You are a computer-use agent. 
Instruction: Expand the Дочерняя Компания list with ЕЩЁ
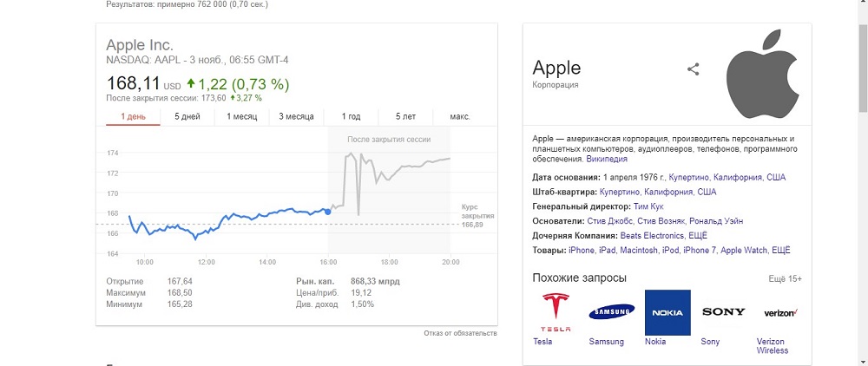699,236
